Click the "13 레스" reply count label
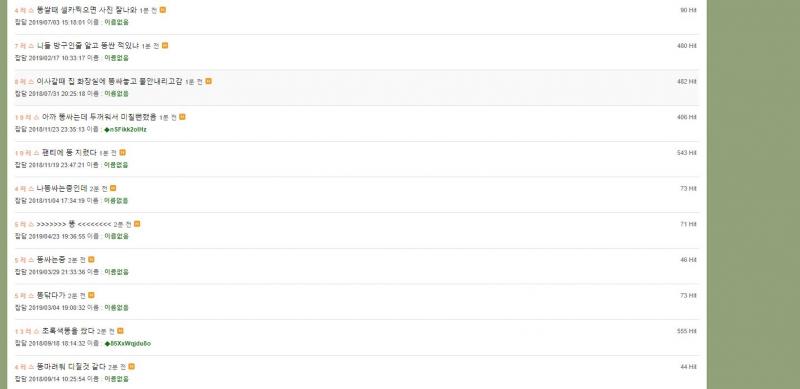This screenshot has width=800, height=389. coord(27,331)
